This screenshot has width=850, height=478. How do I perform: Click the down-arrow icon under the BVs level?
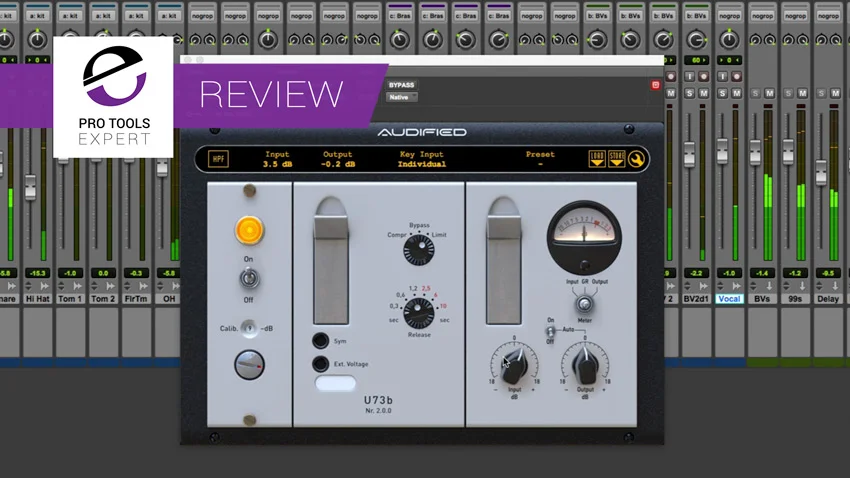click(769, 286)
